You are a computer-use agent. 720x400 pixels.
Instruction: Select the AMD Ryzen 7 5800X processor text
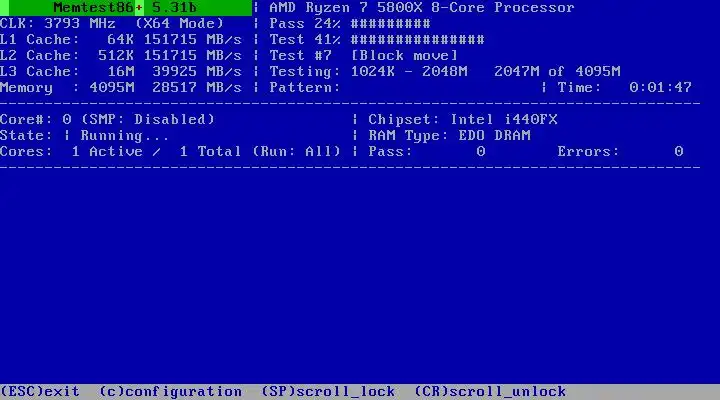(422, 8)
